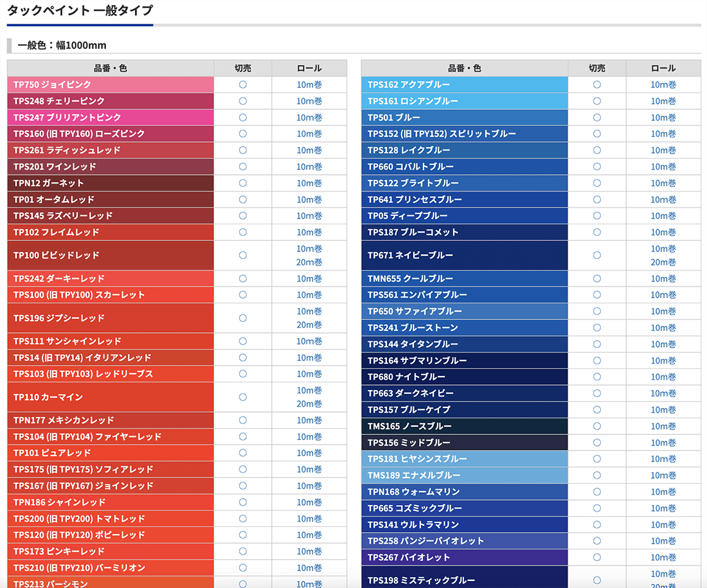Choose the 20m巻 roll for TP110 カーマイン

point(309,404)
